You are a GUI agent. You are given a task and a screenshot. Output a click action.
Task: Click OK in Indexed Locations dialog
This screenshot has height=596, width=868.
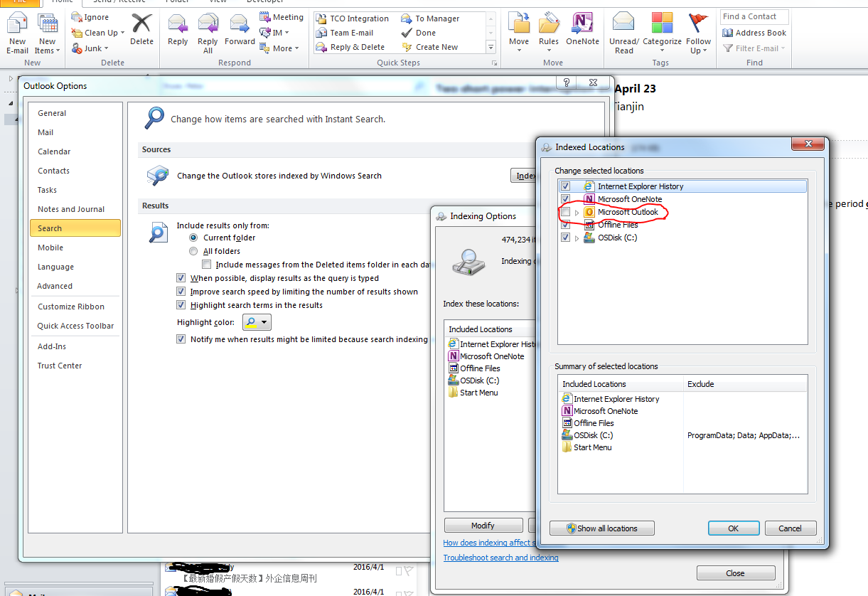tap(733, 528)
